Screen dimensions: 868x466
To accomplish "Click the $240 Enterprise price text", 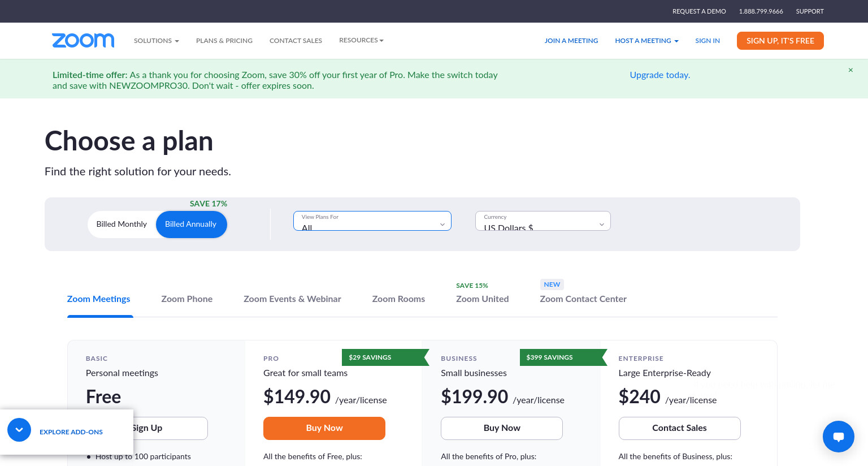I will 640,396.
